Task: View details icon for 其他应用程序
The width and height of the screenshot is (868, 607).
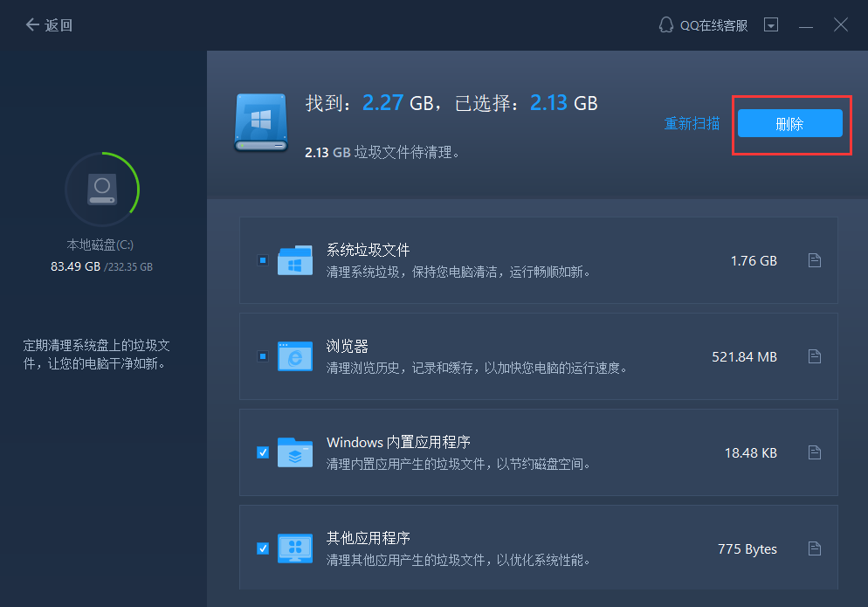Action: (x=815, y=548)
